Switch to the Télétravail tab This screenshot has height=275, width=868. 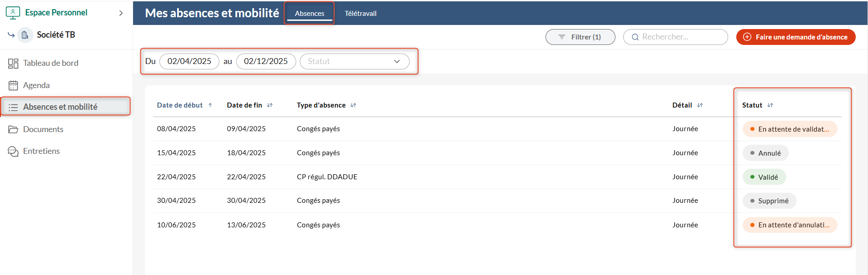point(361,14)
